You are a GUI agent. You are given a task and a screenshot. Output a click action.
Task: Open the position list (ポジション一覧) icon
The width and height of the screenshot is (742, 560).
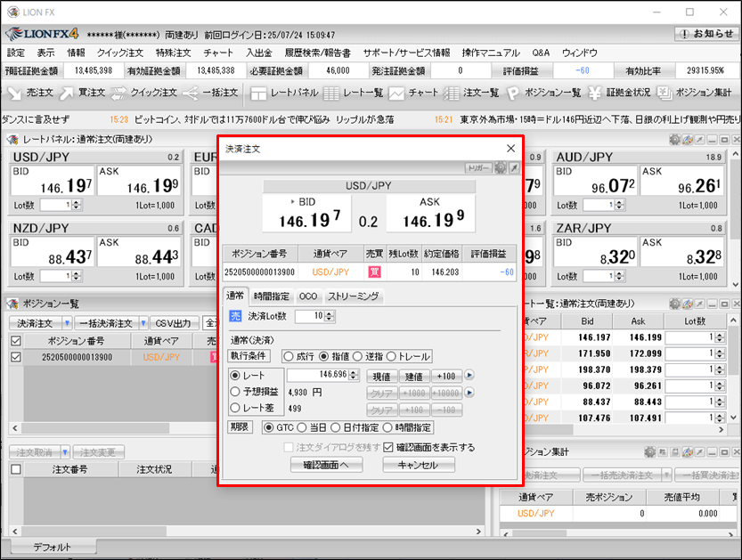(x=514, y=92)
